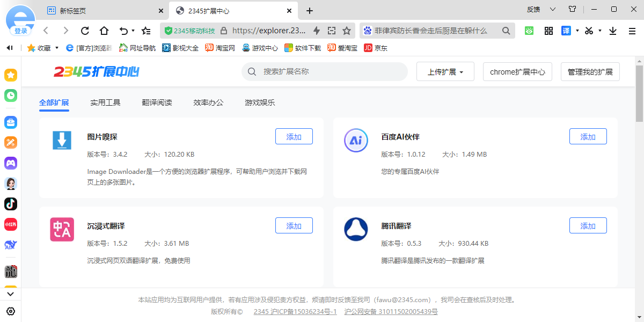Screen dimensions: 644x322
Task: Open the hamburger main menu
Action: coord(632,31)
